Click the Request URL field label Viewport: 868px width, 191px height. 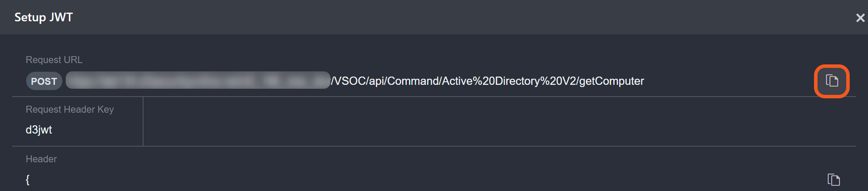pyautogui.click(x=54, y=60)
